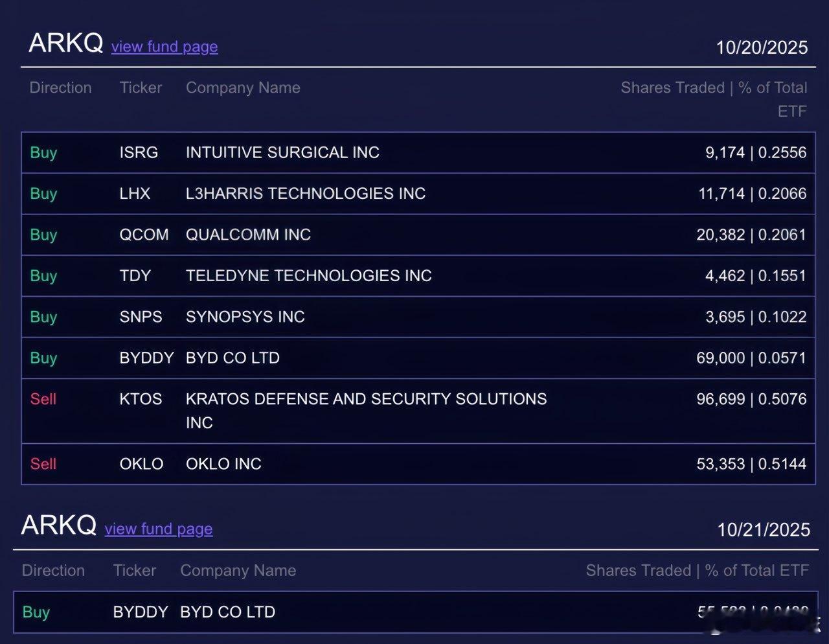Select the value 3,695 | 0.1022

756,317
